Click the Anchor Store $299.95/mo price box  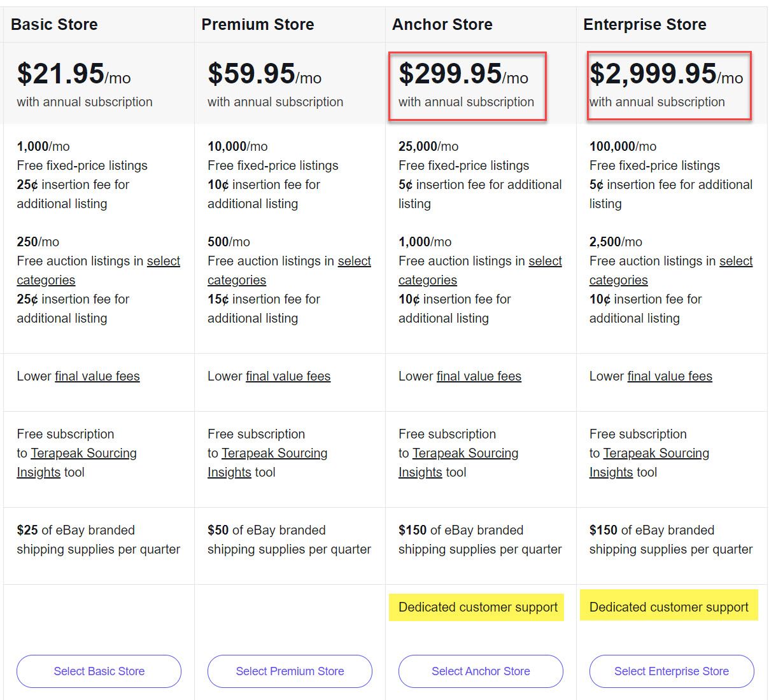[x=467, y=86]
